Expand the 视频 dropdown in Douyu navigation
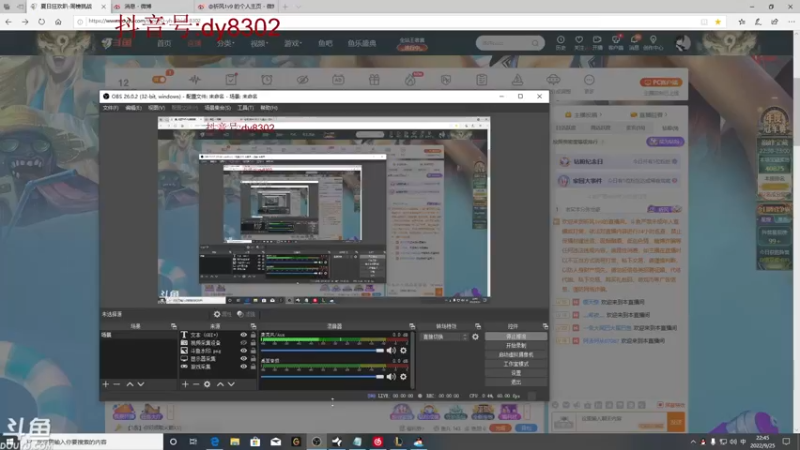 (259, 43)
